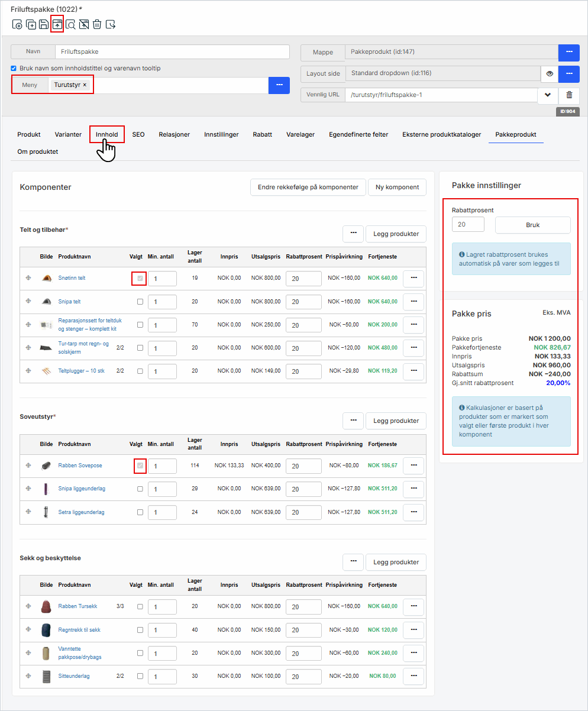Check the Valgt box for Rabben Tursekk
Image resolution: width=588 pixels, height=711 pixels.
click(140, 606)
